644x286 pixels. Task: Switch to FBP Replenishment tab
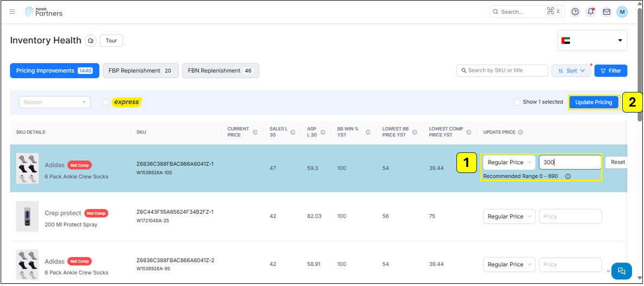coord(140,71)
